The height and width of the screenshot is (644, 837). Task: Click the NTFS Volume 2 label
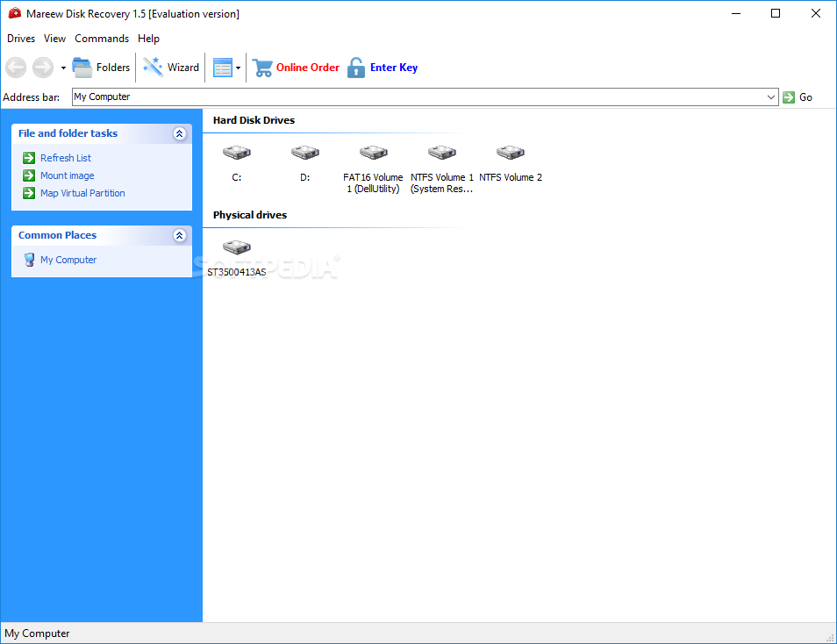coord(511,177)
